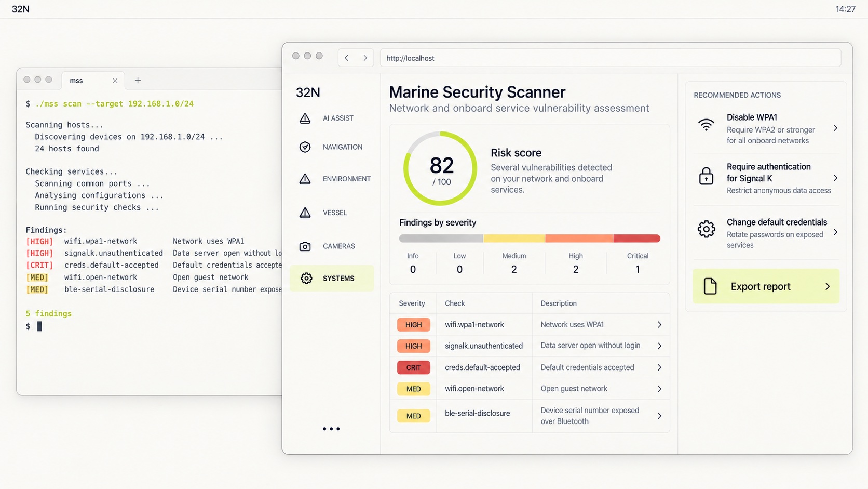The width and height of the screenshot is (868, 489).
Task: Click the 32N label in top bar
Action: [x=21, y=9]
